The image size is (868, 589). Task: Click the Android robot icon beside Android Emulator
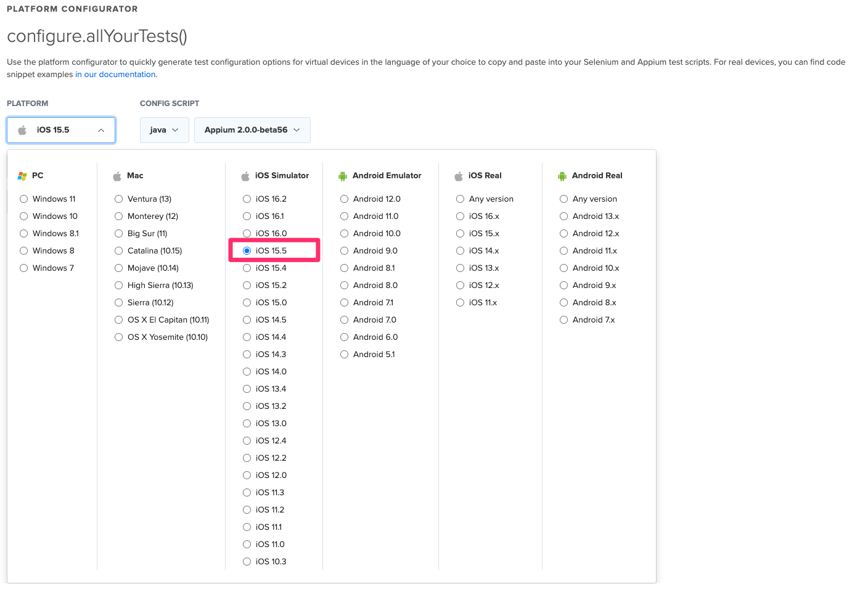coord(343,176)
